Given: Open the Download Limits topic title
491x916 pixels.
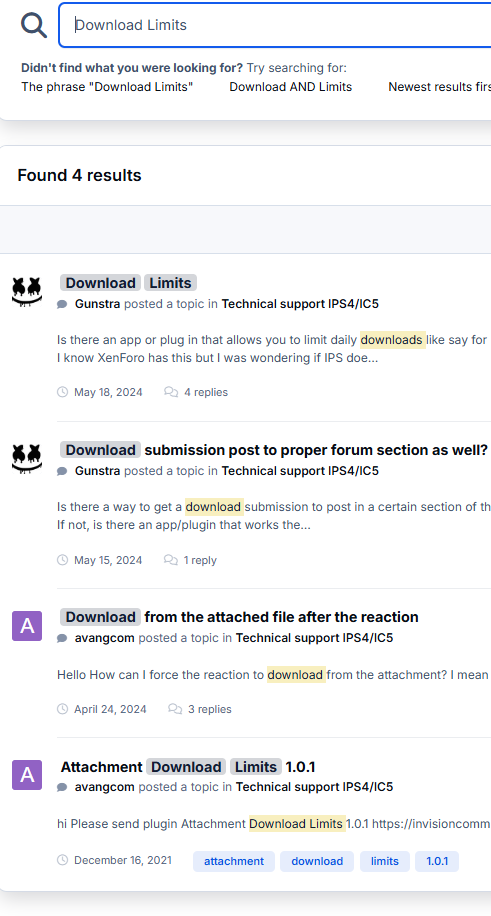Looking at the screenshot, I should click(129, 283).
